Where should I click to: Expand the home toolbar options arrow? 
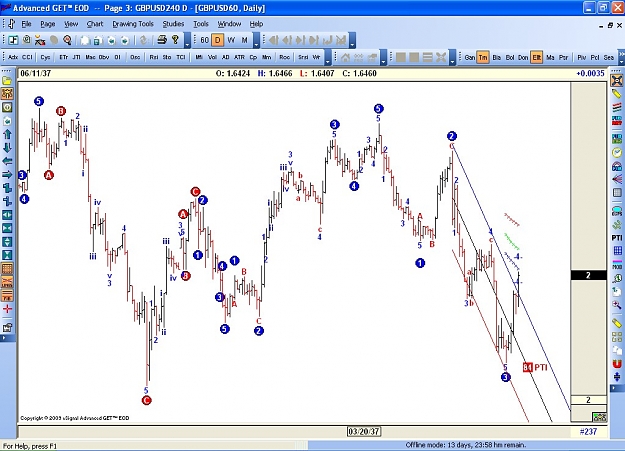click(x=383, y=57)
